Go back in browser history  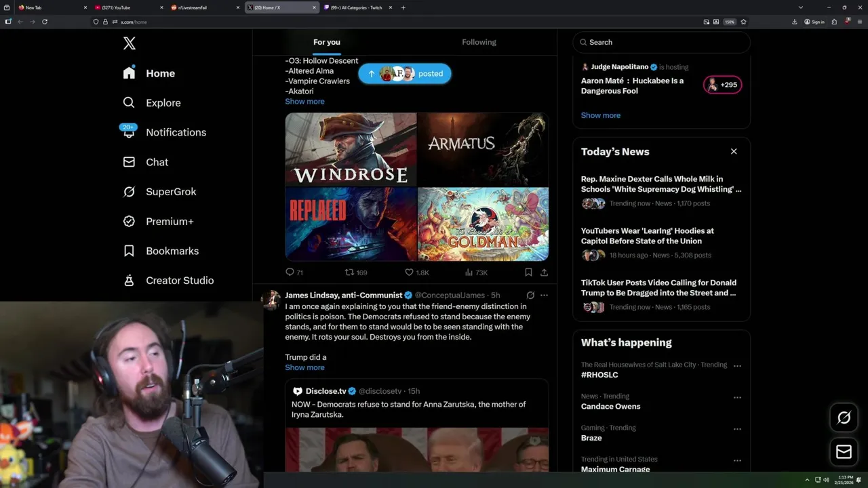click(x=20, y=22)
